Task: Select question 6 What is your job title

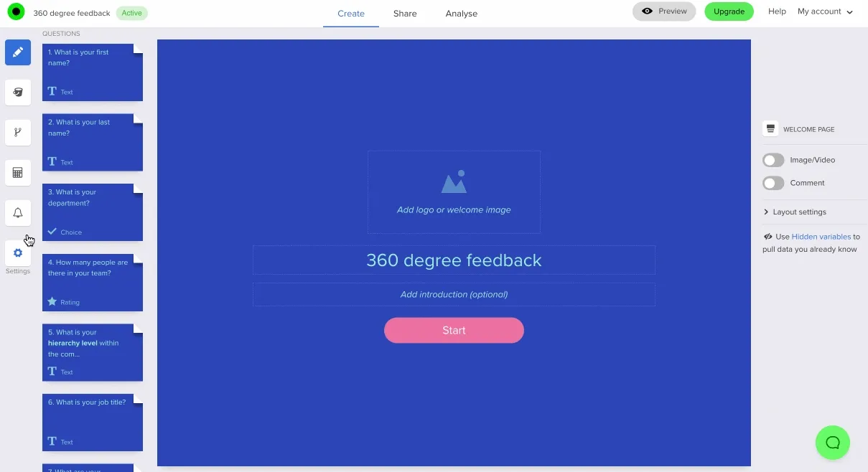Action: tap(93, 423)
